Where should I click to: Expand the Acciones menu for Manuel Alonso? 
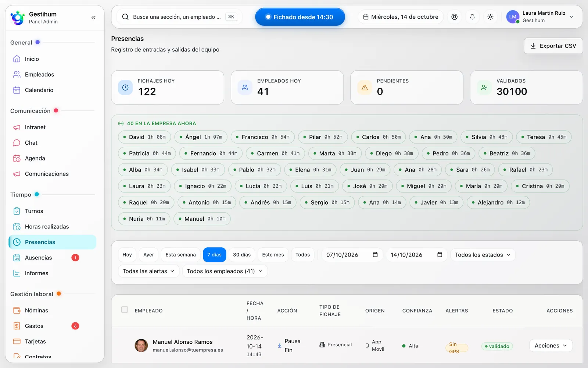(x=551, y=346)
